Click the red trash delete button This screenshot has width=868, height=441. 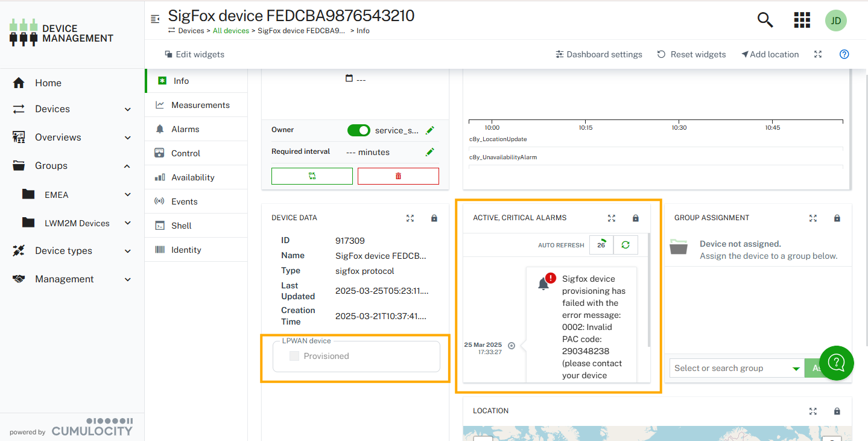tap(398, 176)
